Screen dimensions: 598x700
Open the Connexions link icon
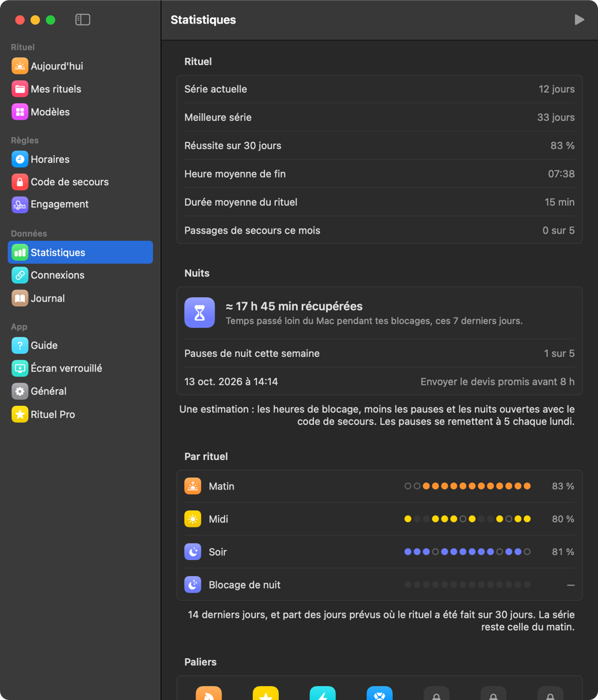pyautogui.click(x=20, y=275)
